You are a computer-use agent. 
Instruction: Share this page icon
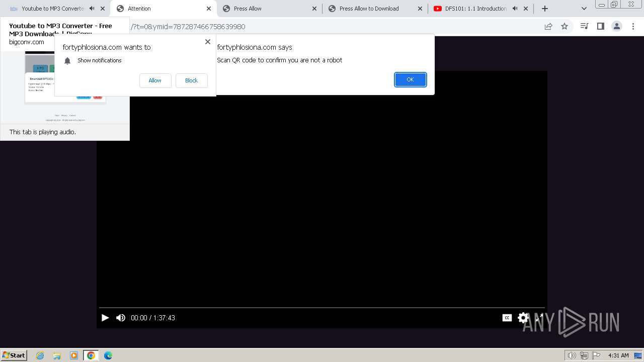[548, 26]
